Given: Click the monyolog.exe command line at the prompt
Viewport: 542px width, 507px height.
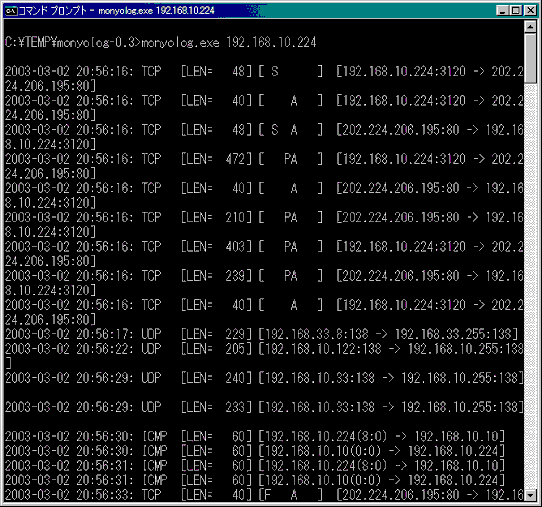Looking at the screenshot, I should point(160,43).
